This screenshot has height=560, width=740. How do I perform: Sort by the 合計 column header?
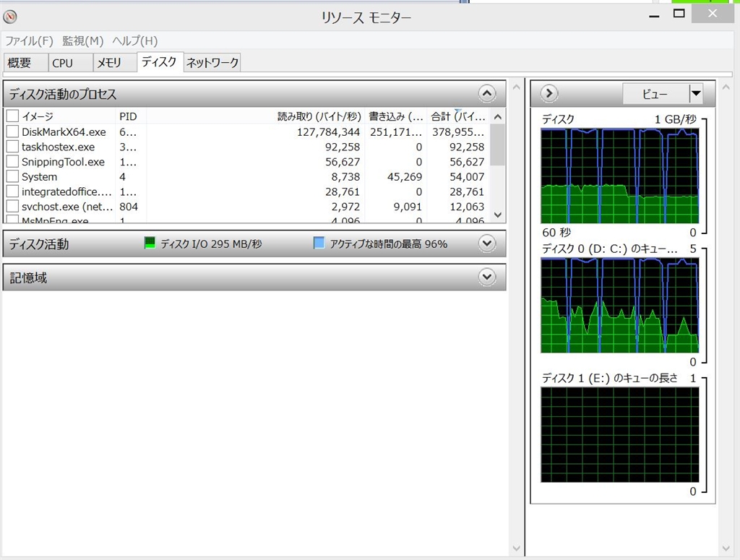coord(458,116)
